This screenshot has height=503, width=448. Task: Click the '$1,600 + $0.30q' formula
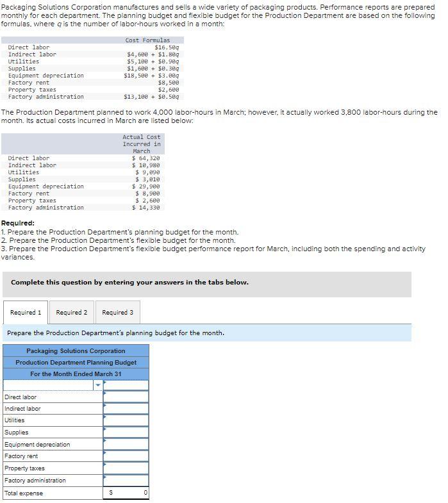point(153,69)
